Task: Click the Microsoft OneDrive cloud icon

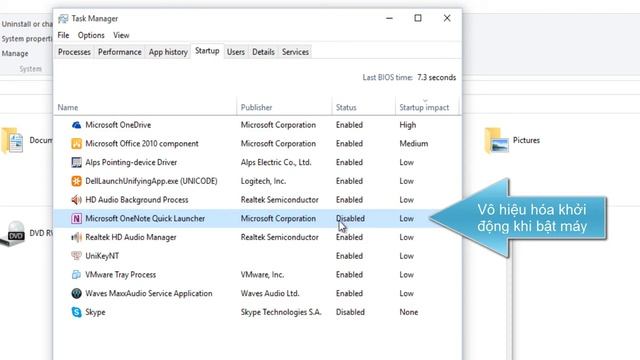Action: click(76, 125)
